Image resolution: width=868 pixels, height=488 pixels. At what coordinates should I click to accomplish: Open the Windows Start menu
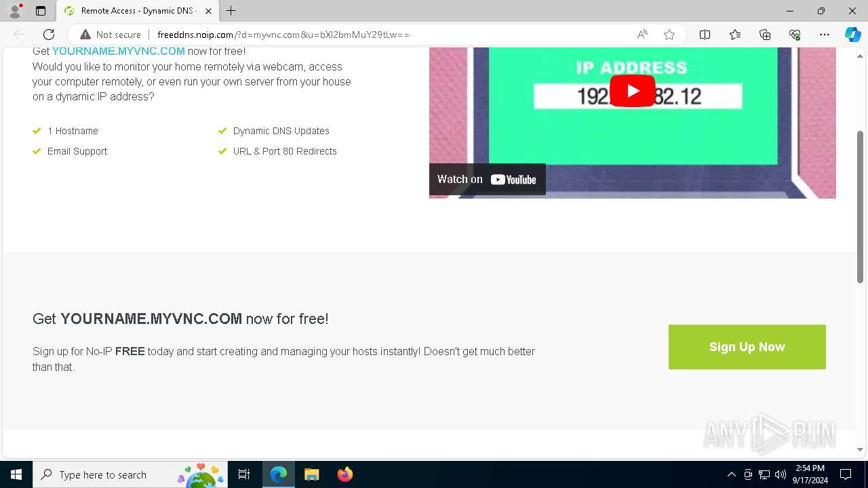16,474
